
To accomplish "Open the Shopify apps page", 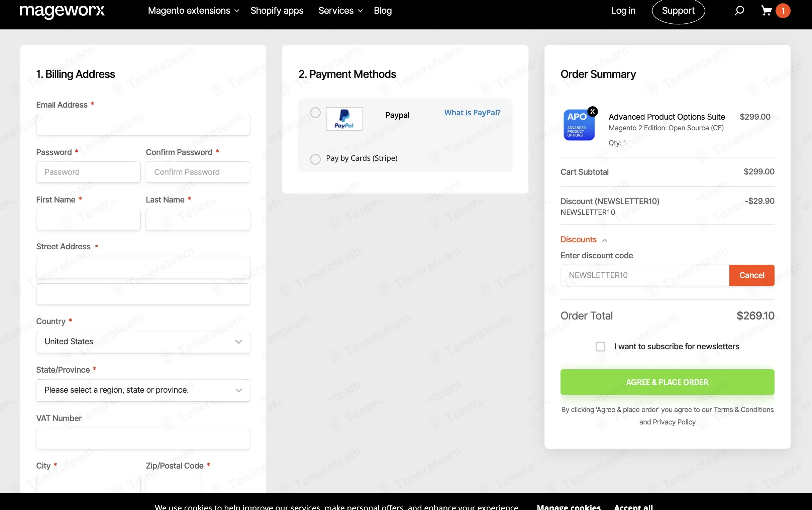I will click(277, 11).
